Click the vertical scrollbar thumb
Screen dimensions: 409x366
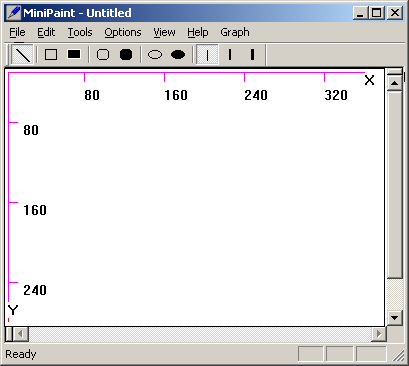pos(395,184)
